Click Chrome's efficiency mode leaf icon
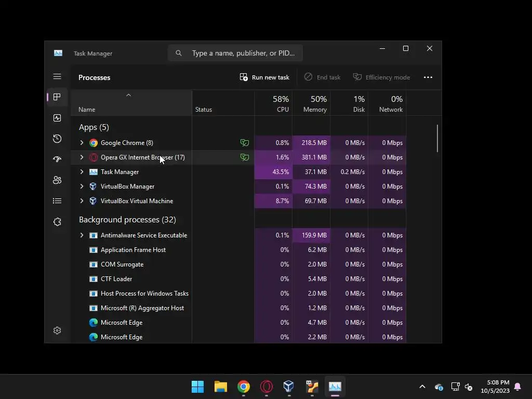This screenshot has width=532, height=399. tap(244, 143)
